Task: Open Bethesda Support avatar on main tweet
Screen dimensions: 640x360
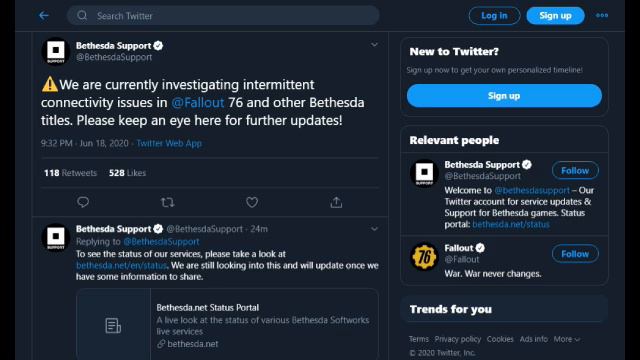Action: (56, 51)
